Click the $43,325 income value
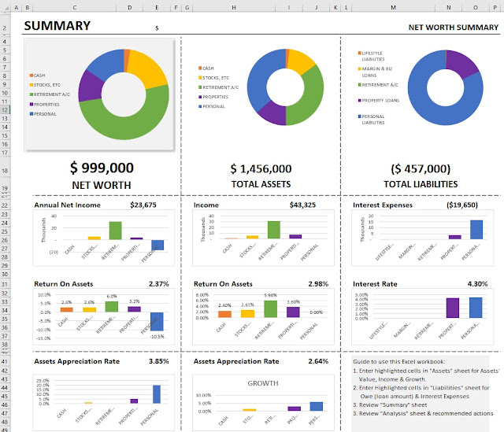The image size is (504, 432). tap(302, 205)
